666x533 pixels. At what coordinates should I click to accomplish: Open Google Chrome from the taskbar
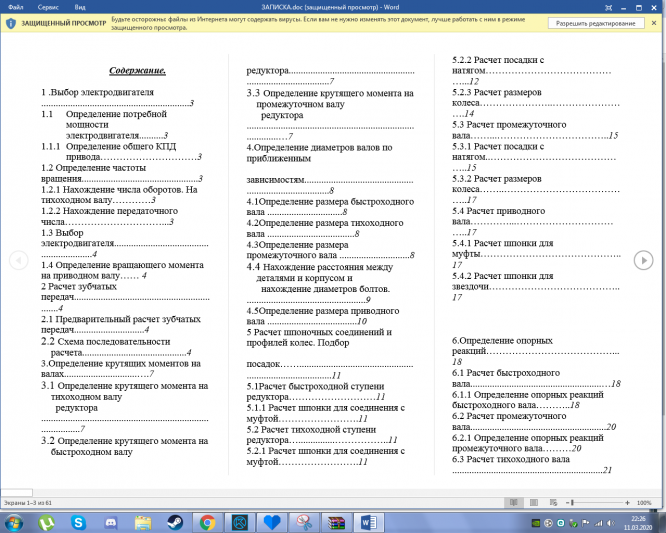(x=207, y=523)
